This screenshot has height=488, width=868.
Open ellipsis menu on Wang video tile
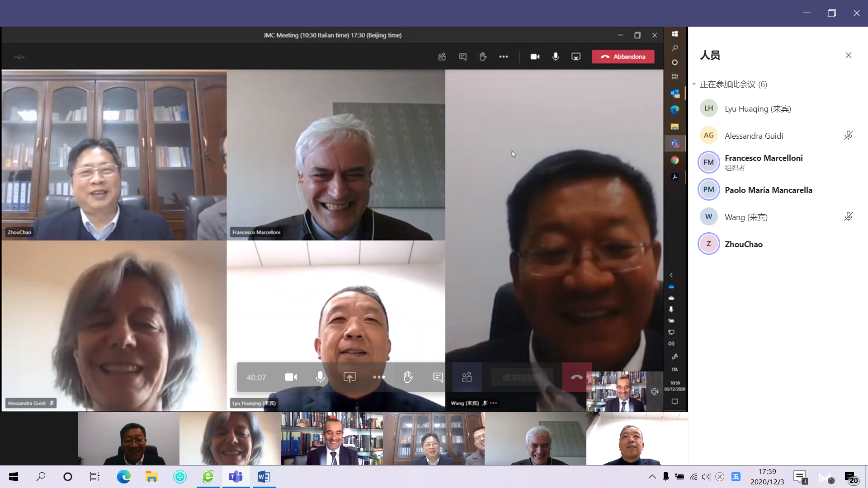pyautogui.click(x=494, y=403)
